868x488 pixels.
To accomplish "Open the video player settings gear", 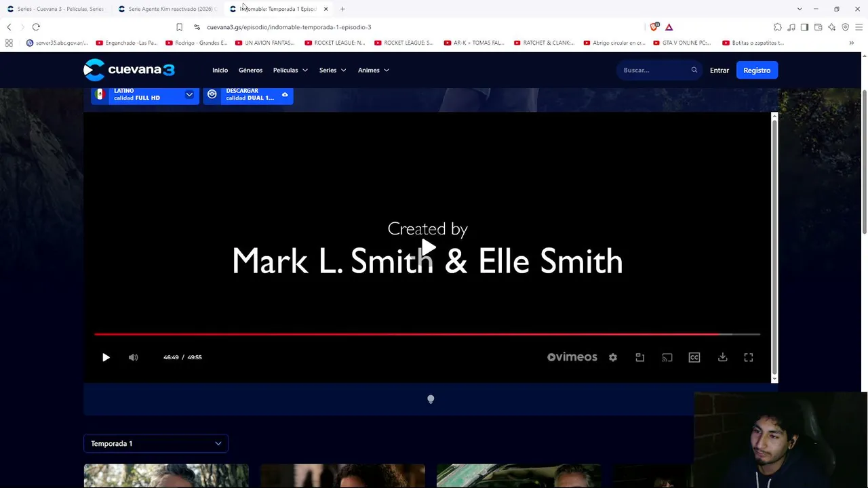I will point(613,357).
